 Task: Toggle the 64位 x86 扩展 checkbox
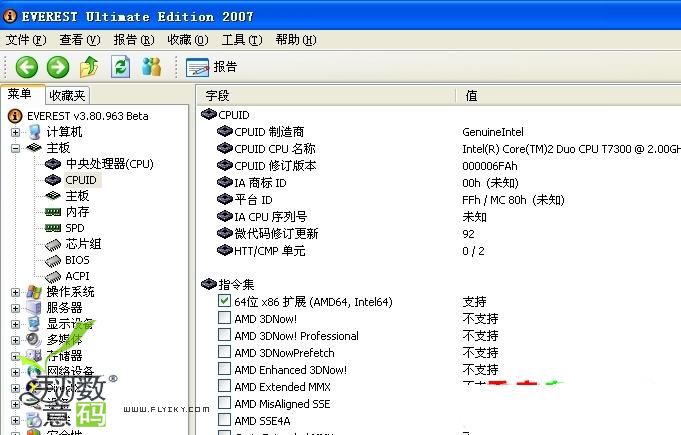tap(224, 300)
